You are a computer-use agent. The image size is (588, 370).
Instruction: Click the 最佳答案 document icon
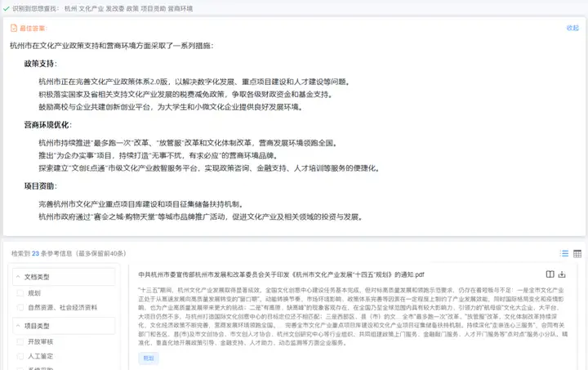[x=13, y=28]
